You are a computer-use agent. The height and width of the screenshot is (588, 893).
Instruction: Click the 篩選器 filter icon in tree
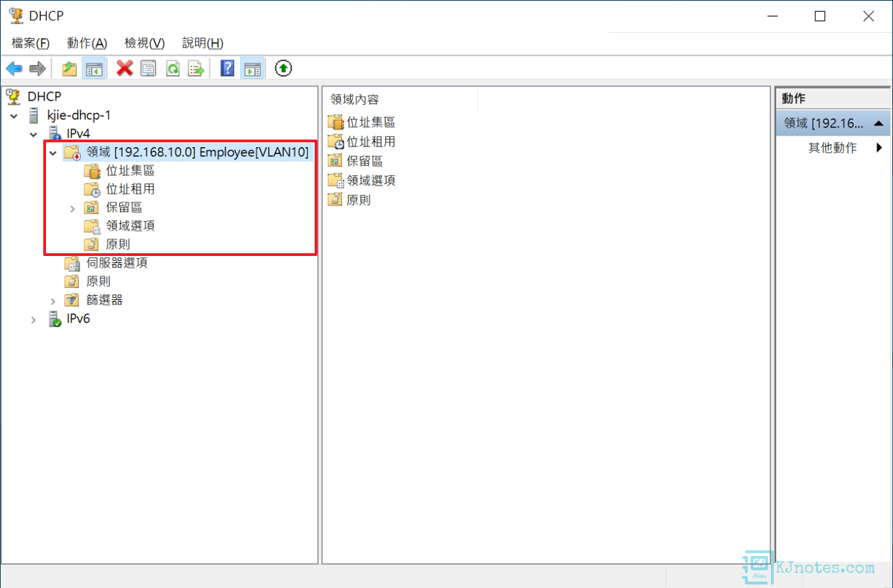click(73, 300)
